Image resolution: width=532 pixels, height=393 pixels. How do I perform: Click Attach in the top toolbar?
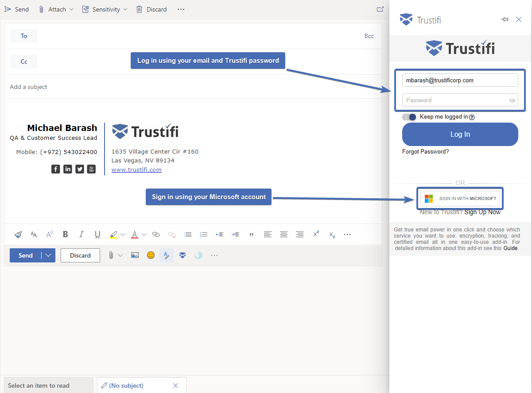click(52, 9)
